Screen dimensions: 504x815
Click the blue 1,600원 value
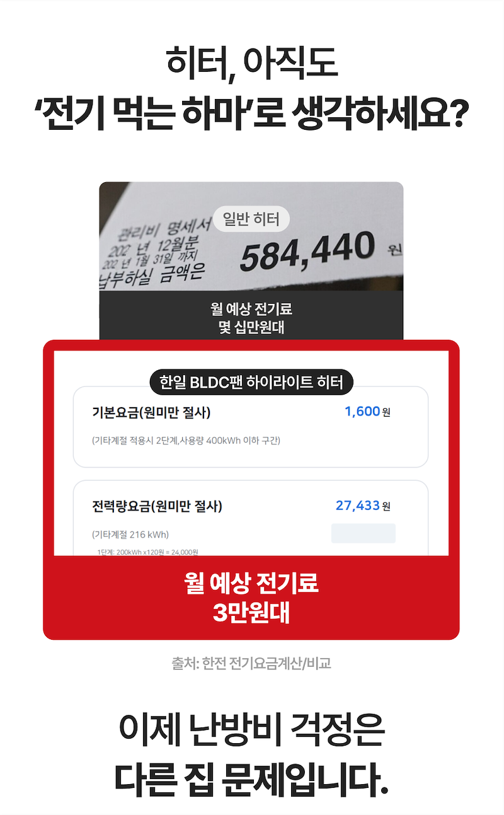pyautogui.click(x=367, y=412)
